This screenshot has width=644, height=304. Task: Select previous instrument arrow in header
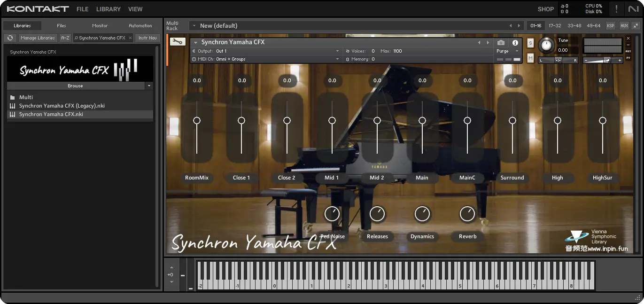click(x=479, y=42)
